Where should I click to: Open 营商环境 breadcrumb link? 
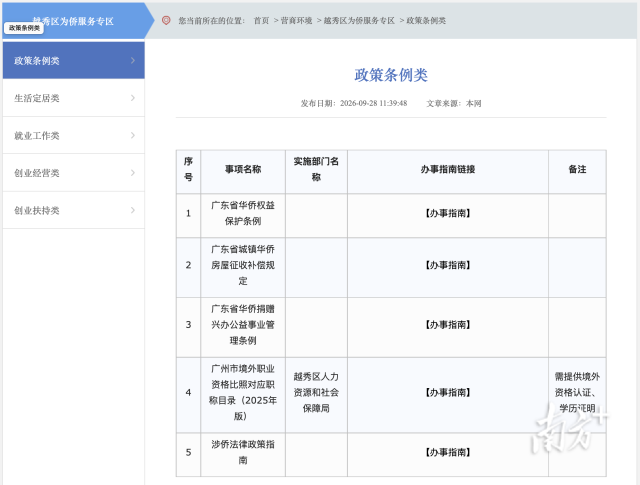tap(296, 21)
